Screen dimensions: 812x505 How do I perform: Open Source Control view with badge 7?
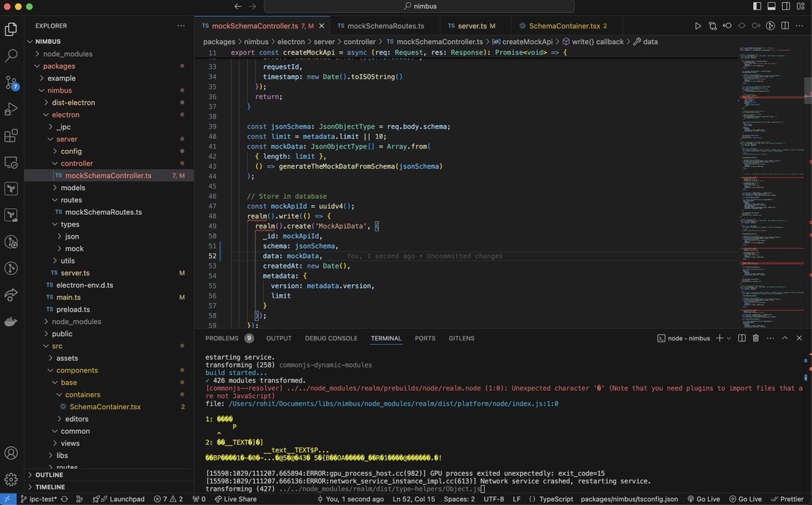[x=12, y=82]
